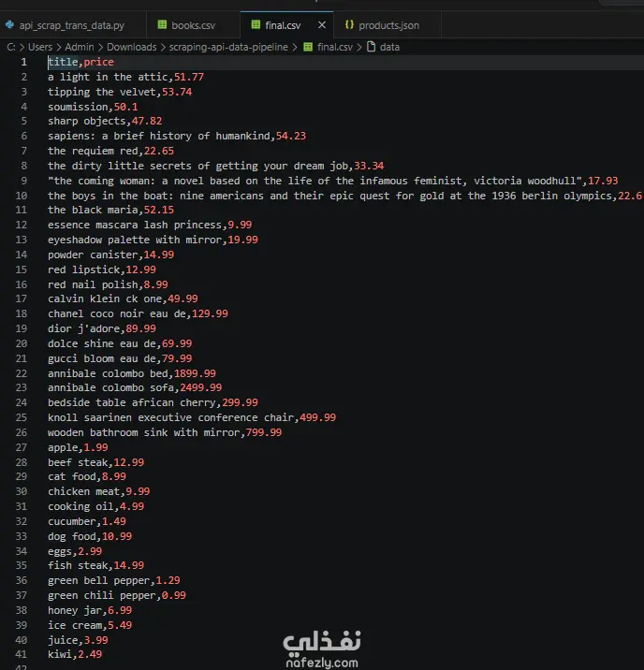644x670 pixels.
Task: Click the price 129.99 on chanel row
Action: point(210,313)
